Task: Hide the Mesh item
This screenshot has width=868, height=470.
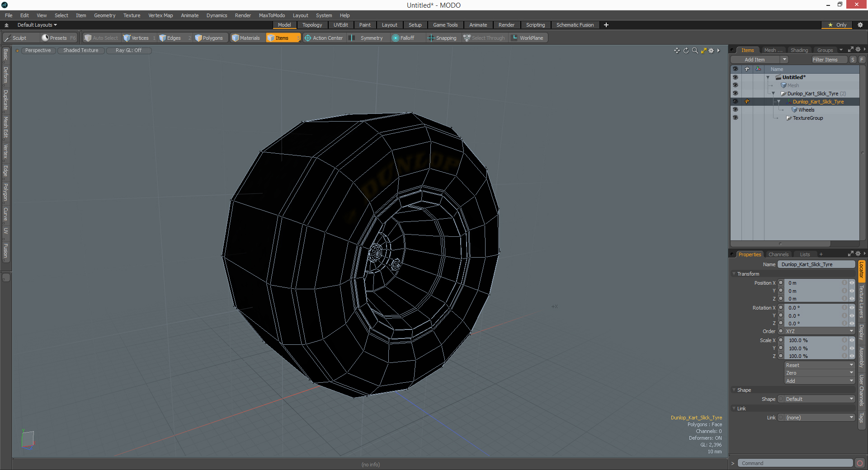Action: [736, 85]
